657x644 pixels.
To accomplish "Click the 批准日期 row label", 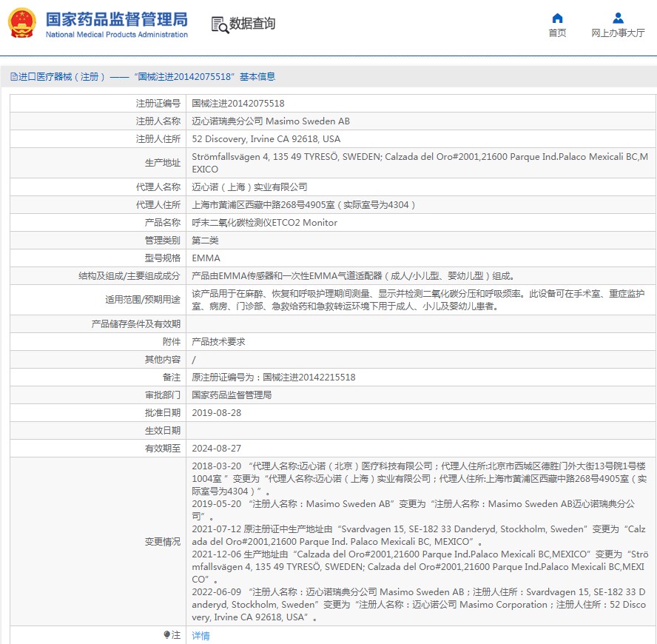I will (x=163, y=413).
